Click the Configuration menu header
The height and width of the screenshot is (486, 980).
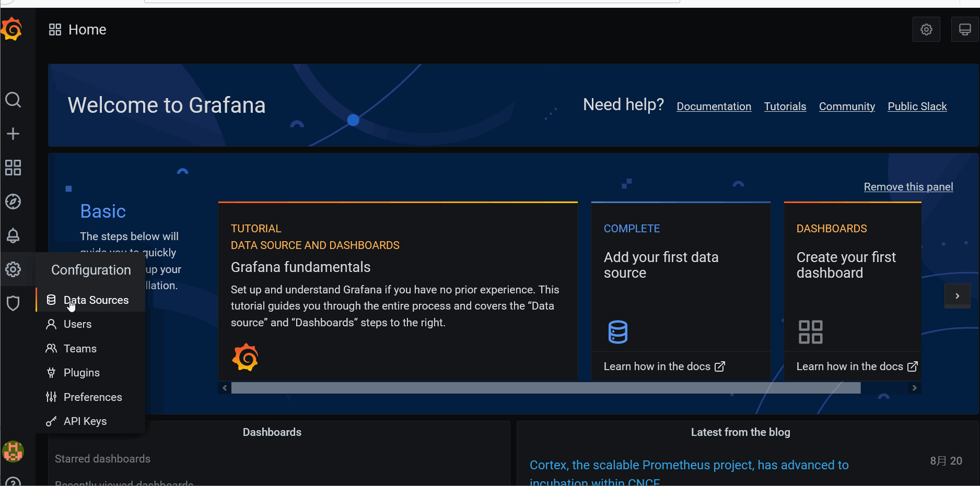pos(91,270)
